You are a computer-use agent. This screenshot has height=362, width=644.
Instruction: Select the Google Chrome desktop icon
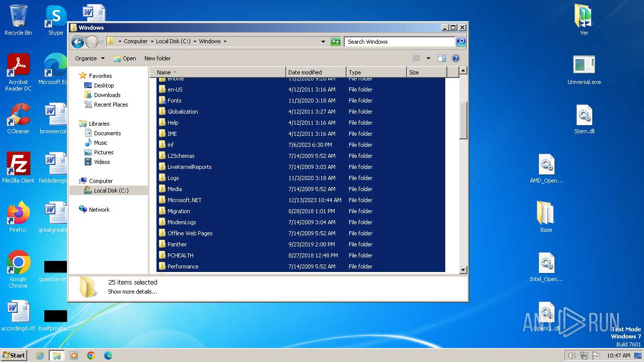[x=18, y=269]
